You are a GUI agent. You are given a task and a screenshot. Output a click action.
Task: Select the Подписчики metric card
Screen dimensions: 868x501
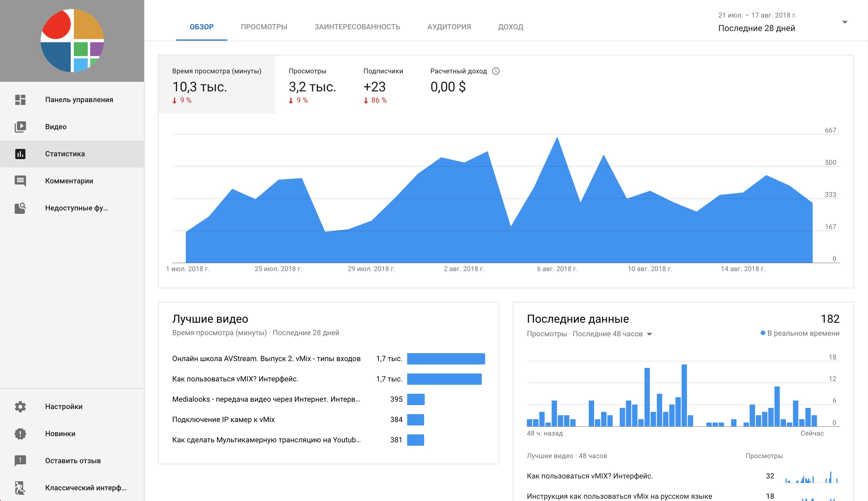click(x=383, y=85)
